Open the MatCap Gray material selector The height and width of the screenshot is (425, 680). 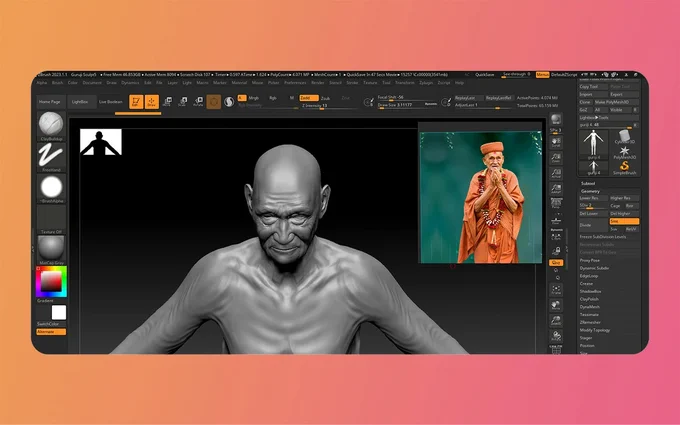point(51,250)
